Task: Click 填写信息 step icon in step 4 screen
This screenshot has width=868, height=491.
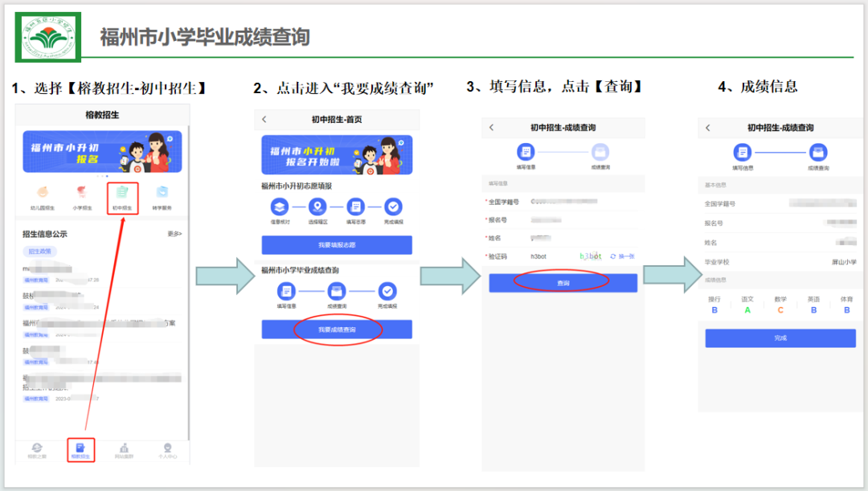Action: click(x=743, y=152)
